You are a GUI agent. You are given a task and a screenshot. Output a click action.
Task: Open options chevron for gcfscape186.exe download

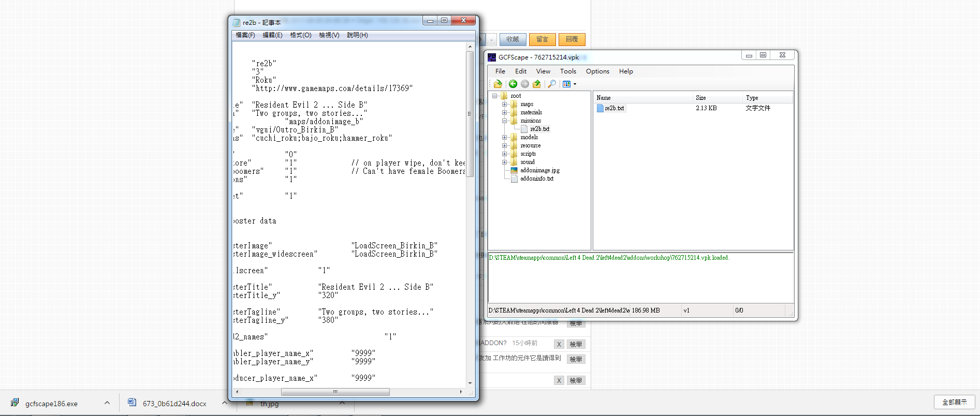(x=107, y=403)
